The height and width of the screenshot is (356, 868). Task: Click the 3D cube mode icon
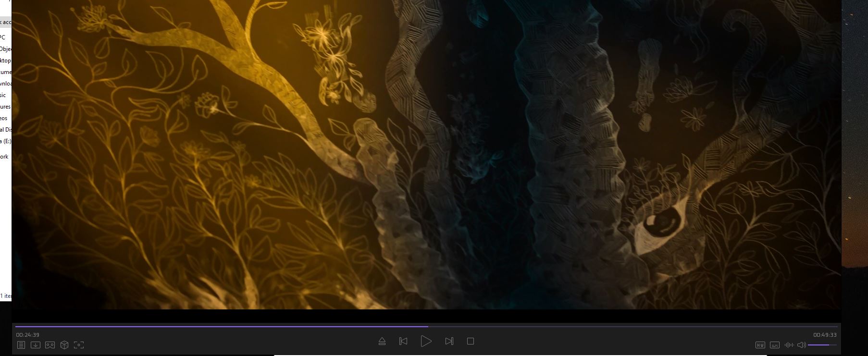point(64,345)
